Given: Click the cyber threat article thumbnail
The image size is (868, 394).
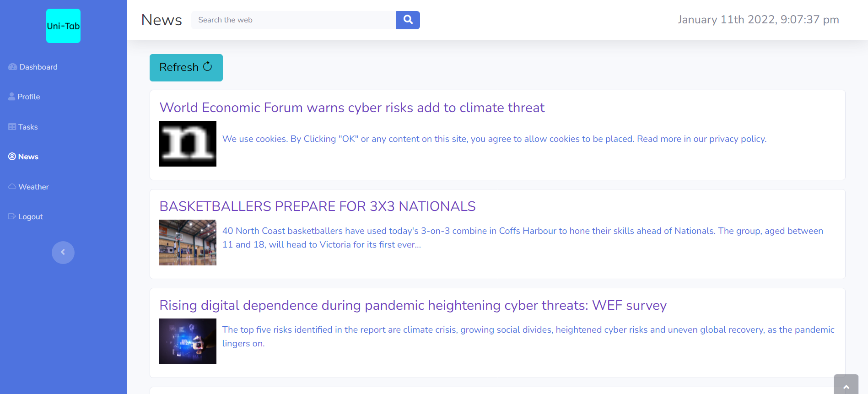Looking at the screenshot, I should coord(188,341).
